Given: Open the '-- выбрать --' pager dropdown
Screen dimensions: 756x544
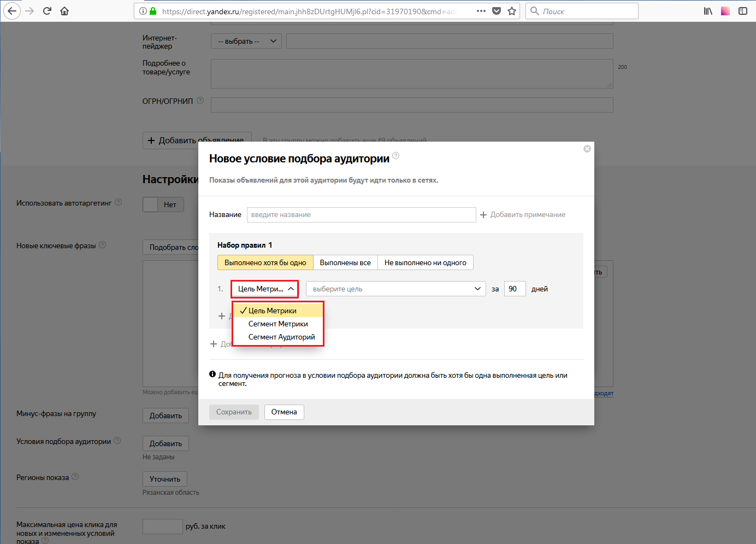Looking at the screenshot, I should click(246, 41).
